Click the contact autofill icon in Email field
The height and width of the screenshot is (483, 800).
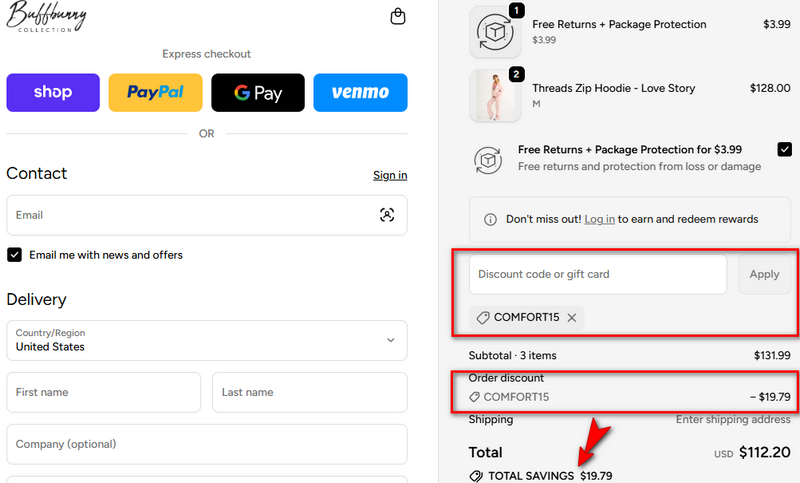tap(387, 215)
